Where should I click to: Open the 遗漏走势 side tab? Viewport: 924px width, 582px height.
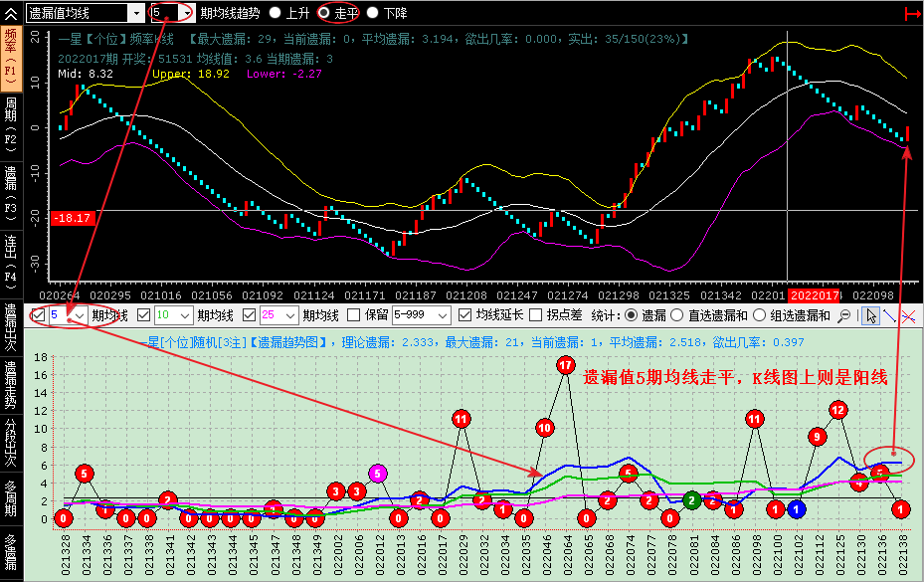(x=11, y=380)
